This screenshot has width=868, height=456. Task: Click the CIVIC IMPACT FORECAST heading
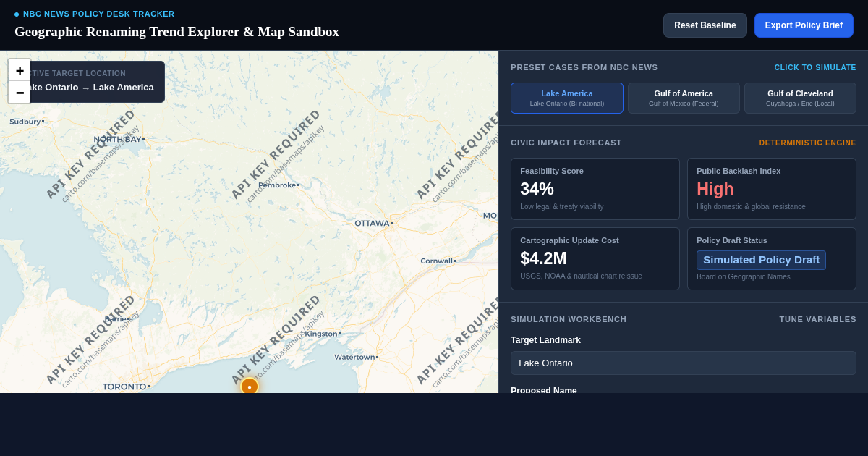(x=566, y=143)
